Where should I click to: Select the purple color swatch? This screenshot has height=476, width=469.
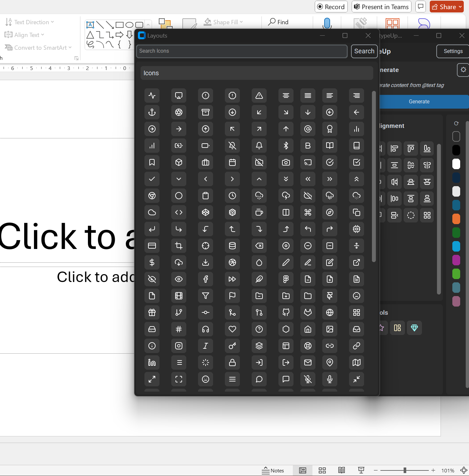[x=456, y=260]
